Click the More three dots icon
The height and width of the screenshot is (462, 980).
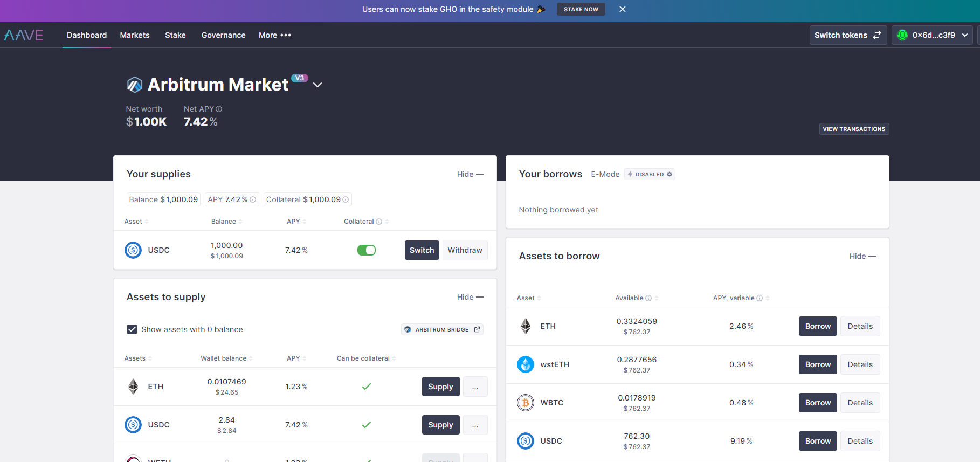click(x=286, y=35)
